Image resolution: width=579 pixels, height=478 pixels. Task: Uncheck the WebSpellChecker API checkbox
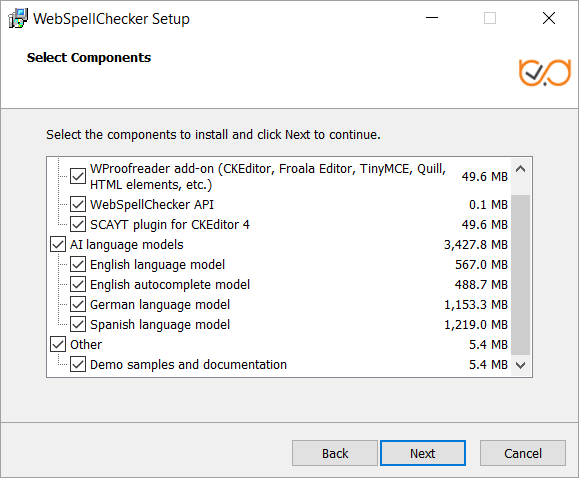pyautogui.click(x=78, y=204)
